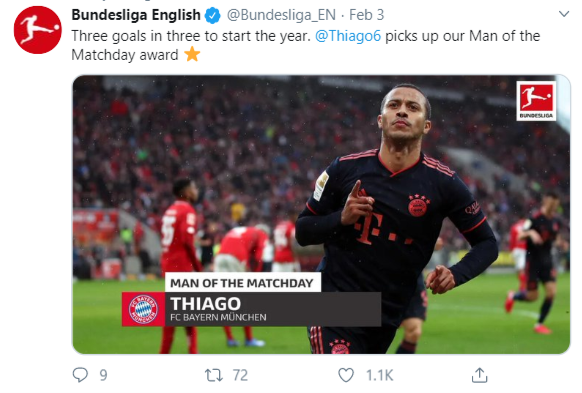The width and height of the screenshot is (582, 393).
Task: Click the retweet count 72
Action: point(240,375)
